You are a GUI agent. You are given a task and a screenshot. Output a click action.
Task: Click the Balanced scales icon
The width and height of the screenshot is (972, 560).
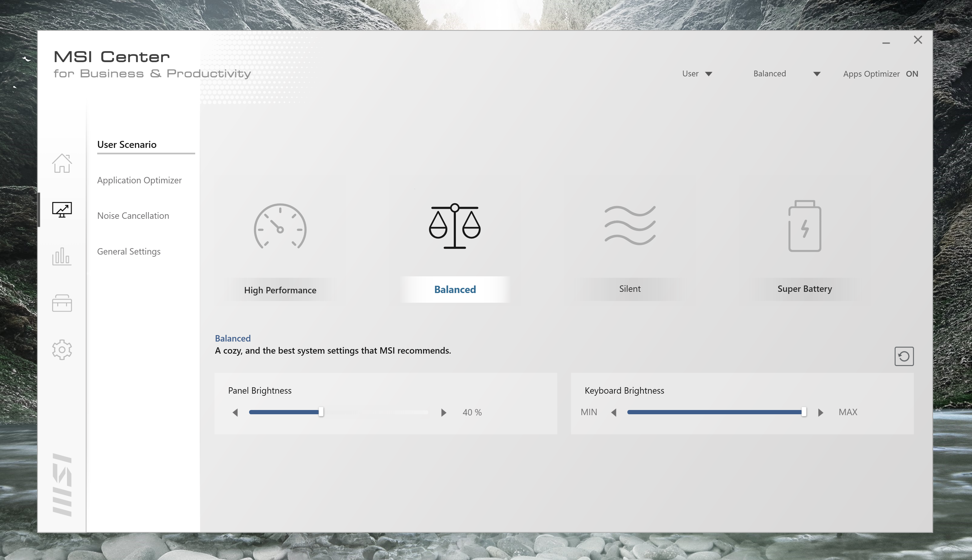coord(455,226)
